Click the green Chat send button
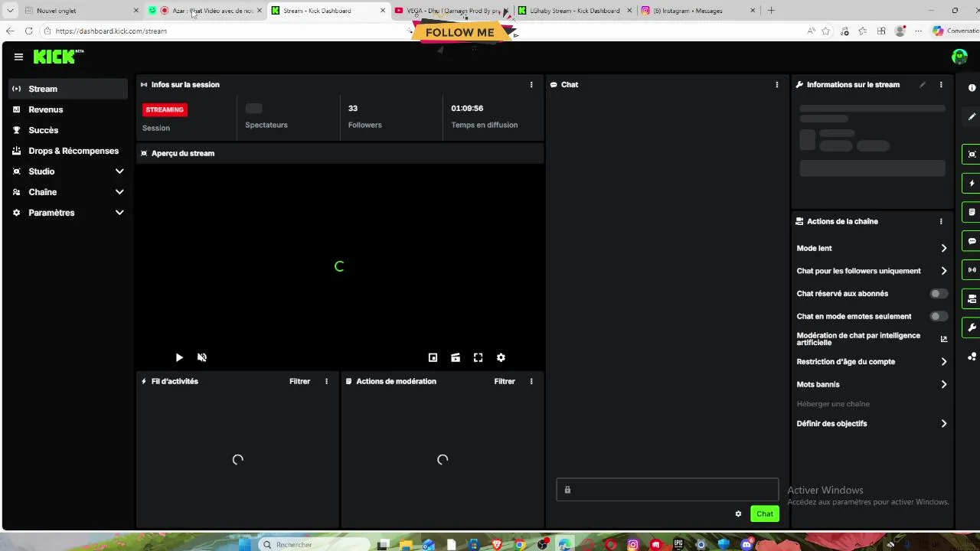 coord(765,514)
